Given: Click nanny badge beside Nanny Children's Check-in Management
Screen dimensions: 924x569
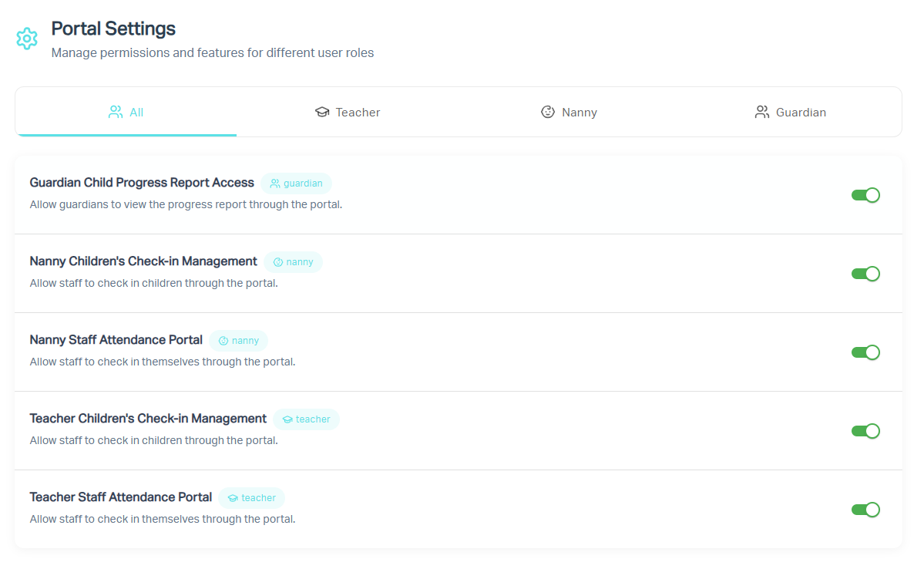Looking at the screenshot, I should pos(293,262).
